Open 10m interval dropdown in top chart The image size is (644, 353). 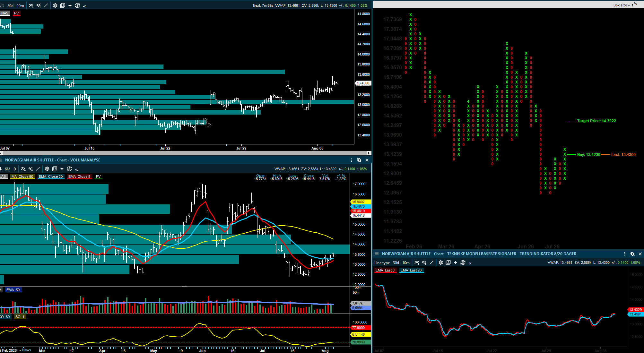21,5
